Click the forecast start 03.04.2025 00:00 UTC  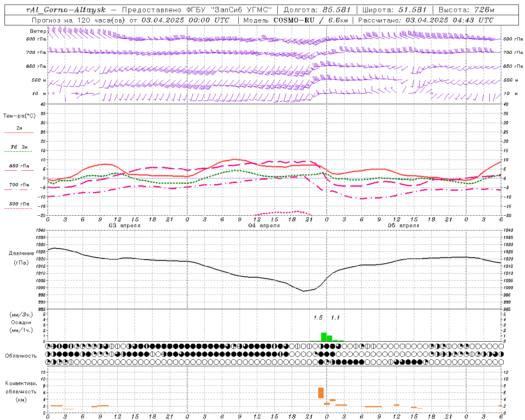tap(185, 20)
